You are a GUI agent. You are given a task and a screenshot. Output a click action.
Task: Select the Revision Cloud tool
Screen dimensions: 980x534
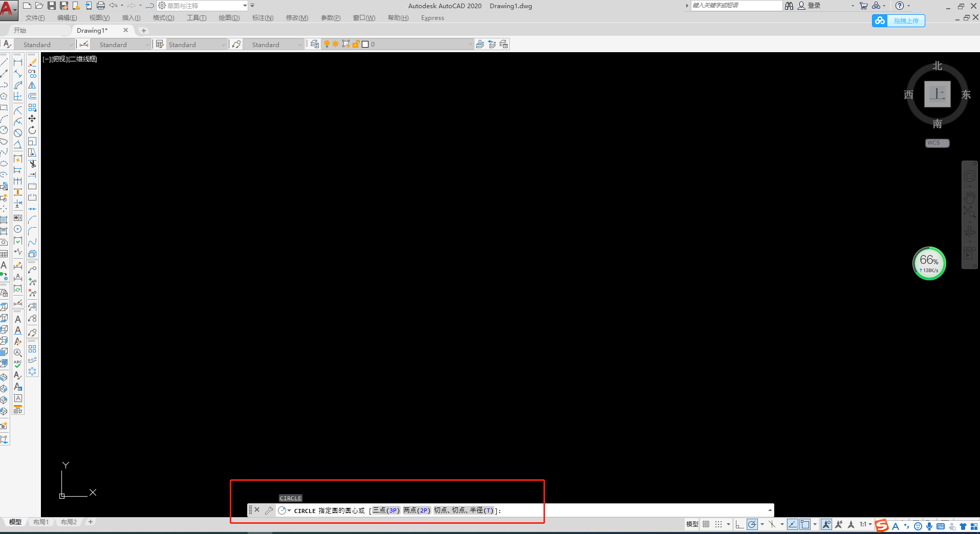[x=4, y=141]
